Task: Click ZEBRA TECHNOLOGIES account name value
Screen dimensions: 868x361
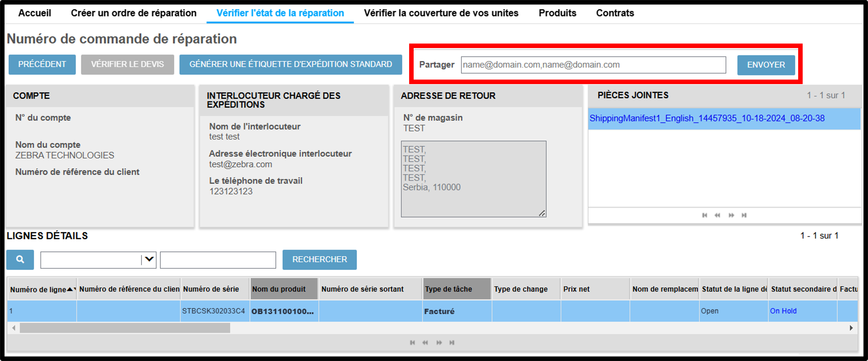Action: [65, 155]
